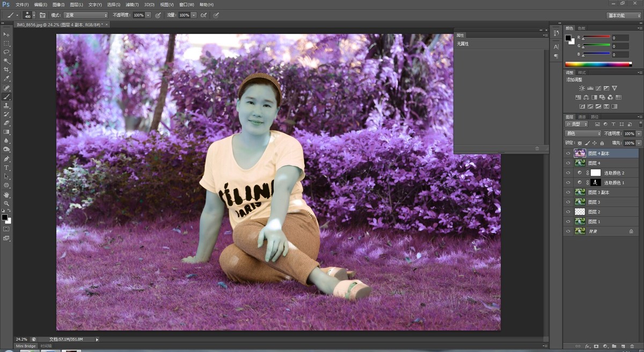The width and height of the screenshot is (644, 352).
Task: Toggle visibility of 选取颜色 2 layer
Action: pyautogui.click(x=568, y=173)
